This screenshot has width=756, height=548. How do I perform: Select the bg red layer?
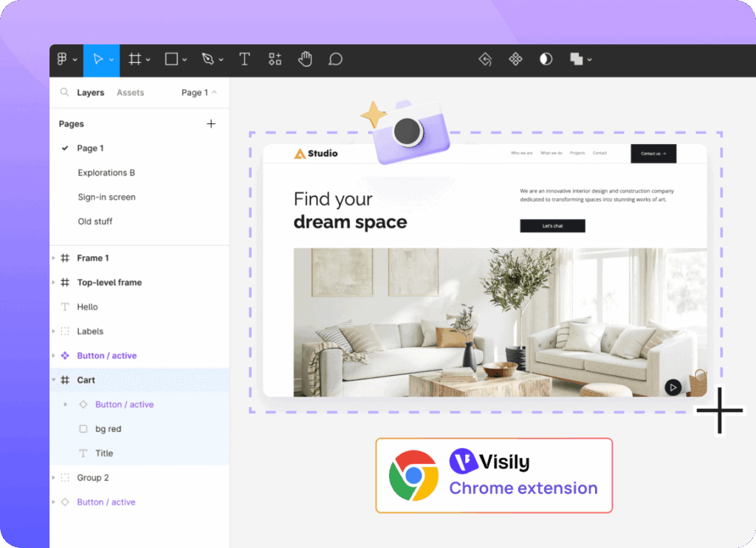(140, 429)
